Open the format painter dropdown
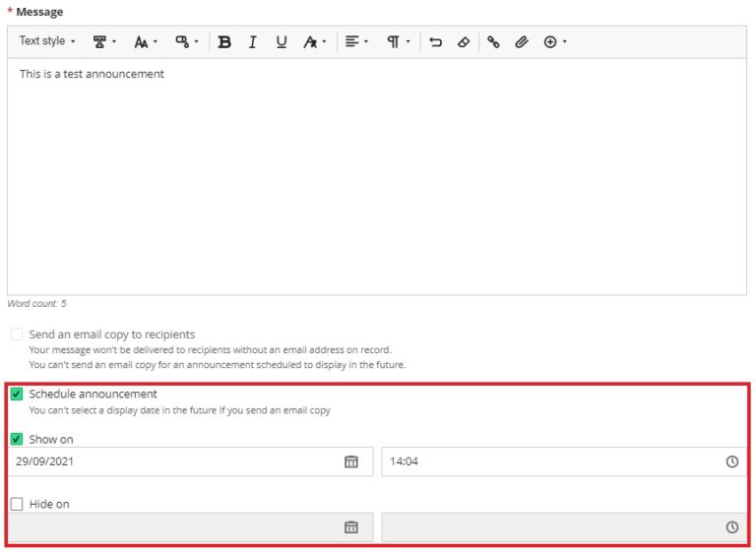The width and height of the screenshot is (756, 550). click(187, 42)
